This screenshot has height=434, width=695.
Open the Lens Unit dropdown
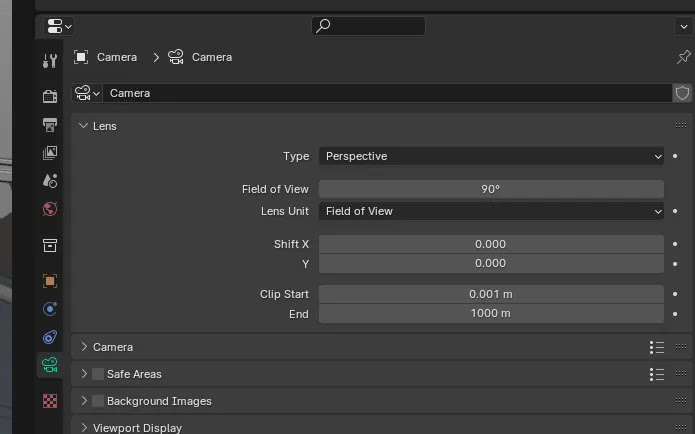[x=491, y=211]
